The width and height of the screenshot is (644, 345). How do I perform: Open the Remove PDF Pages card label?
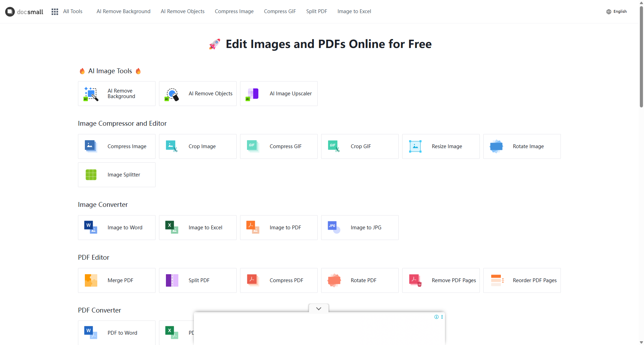pyautogui.click(x=454, y=280)
